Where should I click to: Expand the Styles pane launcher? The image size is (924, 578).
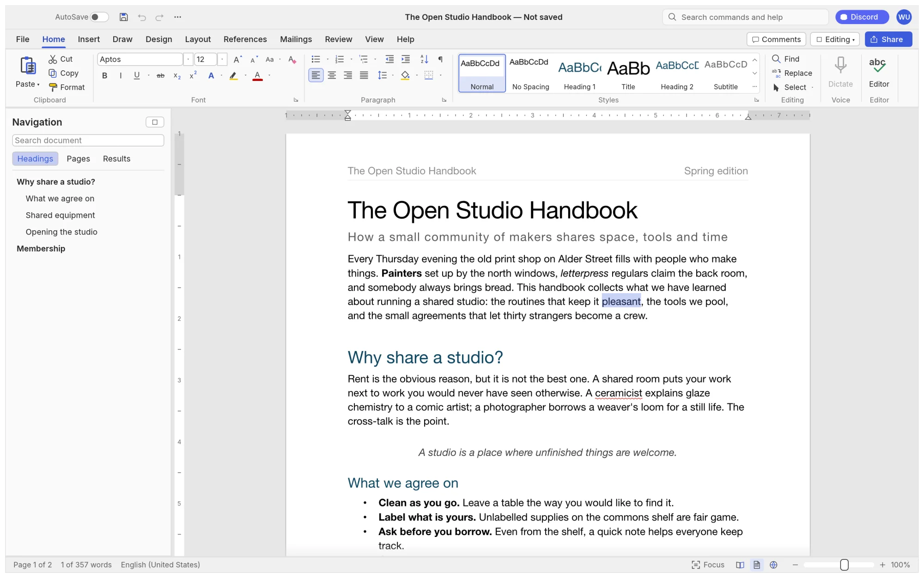[756, 100]
